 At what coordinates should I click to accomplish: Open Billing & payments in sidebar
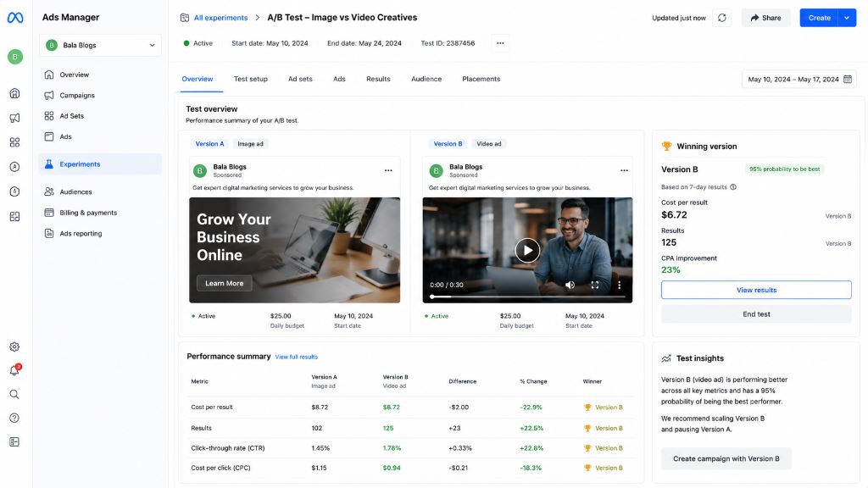pos(100,213)
